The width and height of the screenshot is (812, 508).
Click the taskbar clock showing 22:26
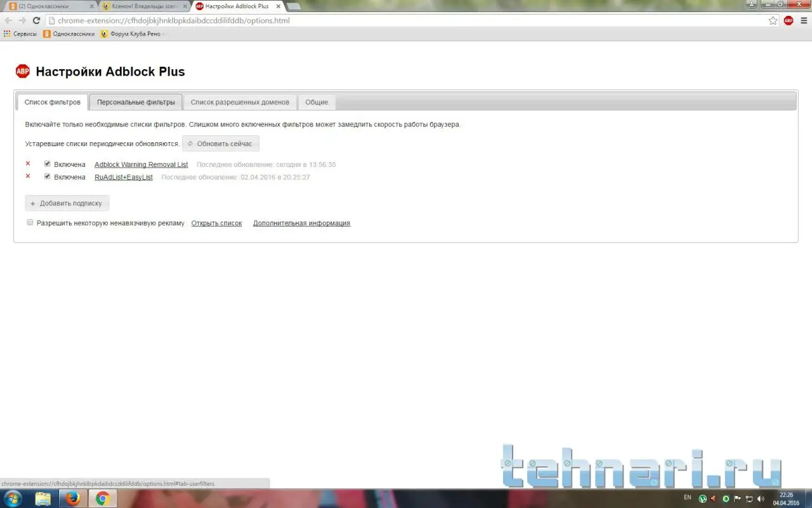786,498
